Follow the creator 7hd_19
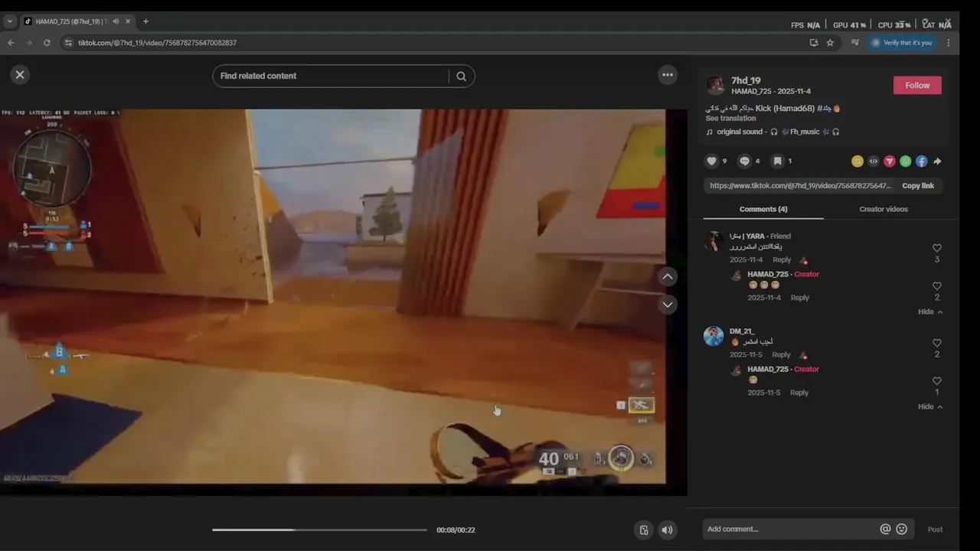The image size is (980, 551). click(917, 85)
